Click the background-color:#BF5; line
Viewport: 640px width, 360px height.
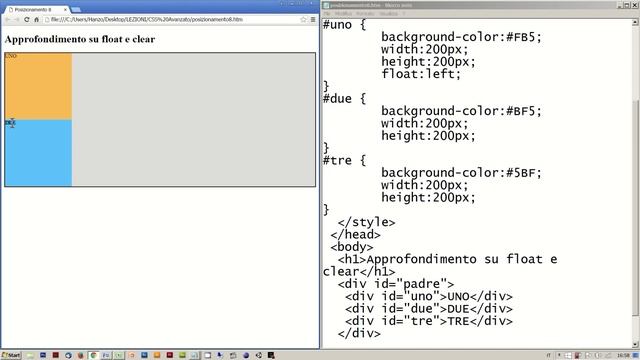coord(461,111)
